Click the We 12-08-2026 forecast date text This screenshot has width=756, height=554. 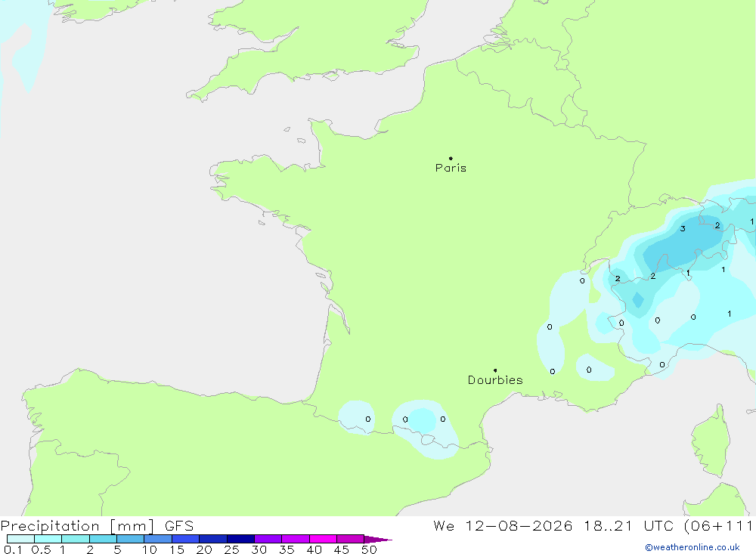tap(503, 525)
